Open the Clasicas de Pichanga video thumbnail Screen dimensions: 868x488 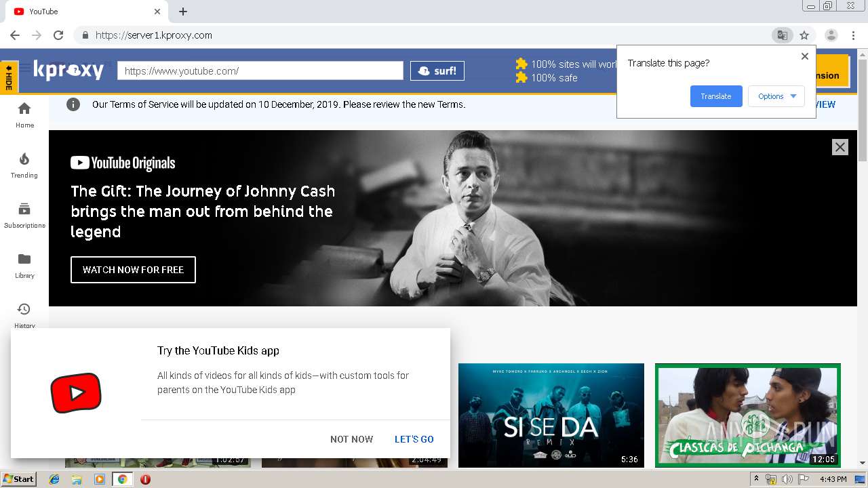tap(748, 415)
